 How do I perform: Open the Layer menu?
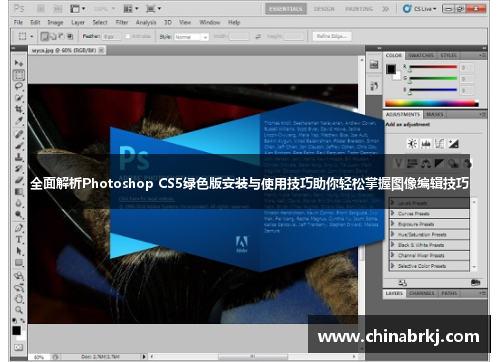pos(78,22)
